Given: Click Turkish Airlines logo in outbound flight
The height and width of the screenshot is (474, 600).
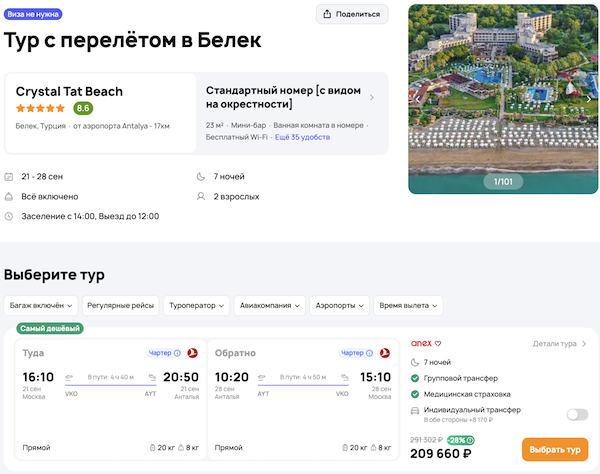Looking at the screenshot, I should click(192, 353).
